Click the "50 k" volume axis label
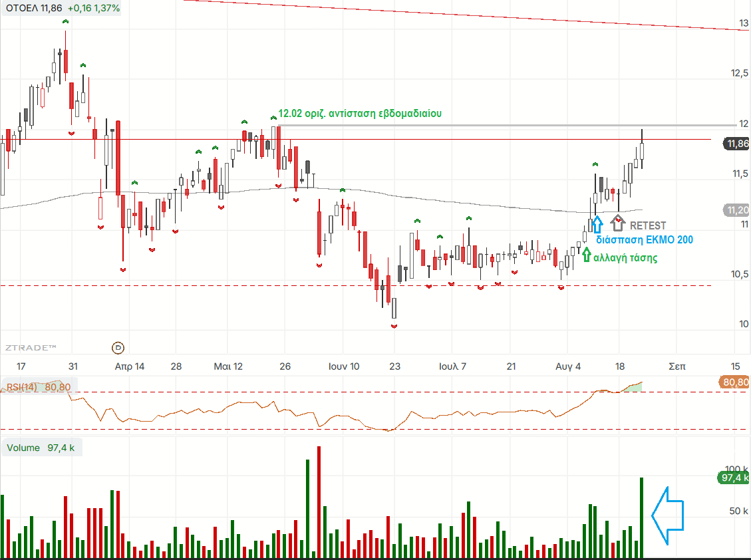 point(738,511)
